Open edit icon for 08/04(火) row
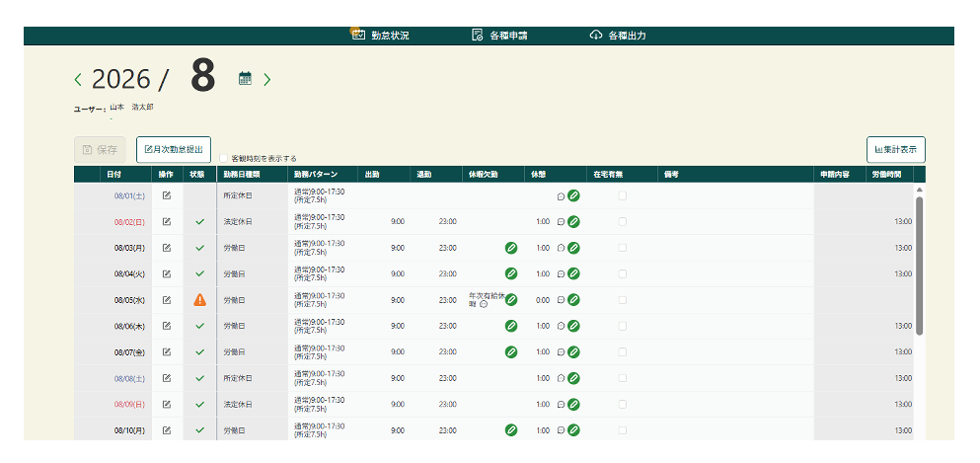This screenshot has width=980, height=463. (167, 273)
